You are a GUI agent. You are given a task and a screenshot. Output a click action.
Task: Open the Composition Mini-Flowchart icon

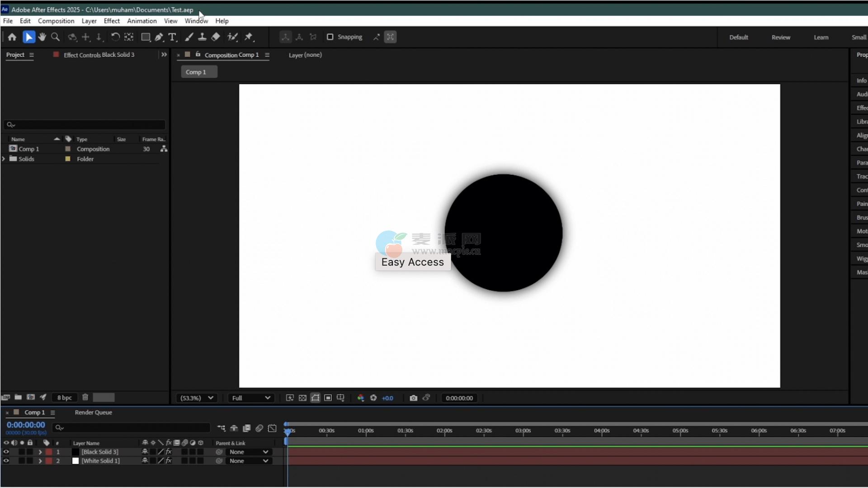[221, 428]
